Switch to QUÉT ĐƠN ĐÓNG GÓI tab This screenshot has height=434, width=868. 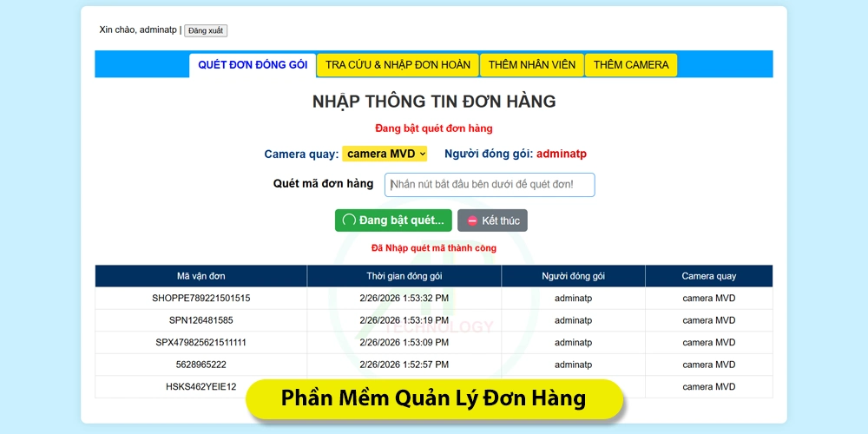click(x=253, y=65)
